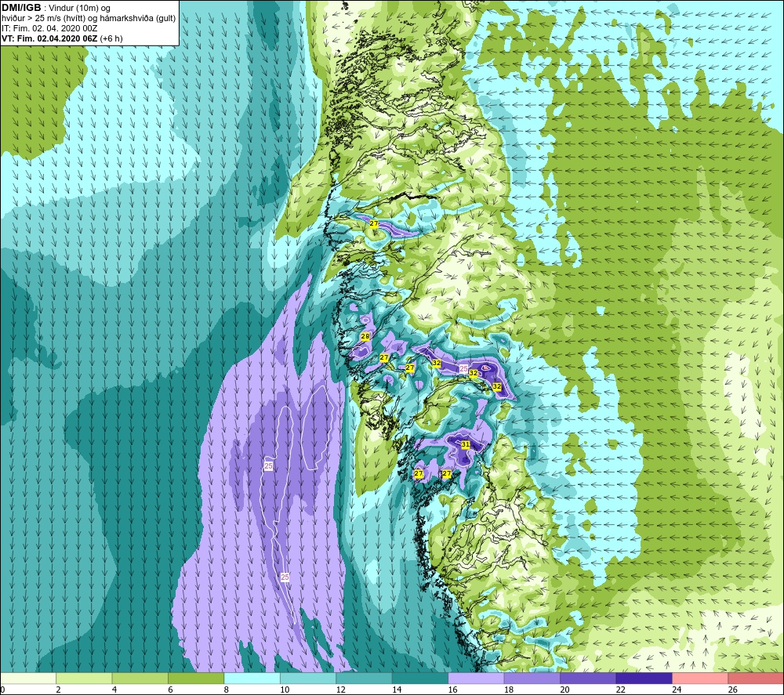
Task: Click the legend scale value 2
Action: (x=59, y=690)
